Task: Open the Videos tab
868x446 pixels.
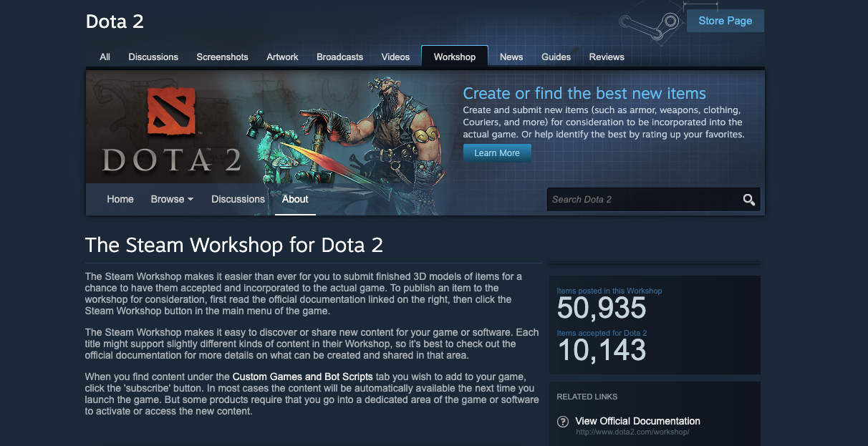Action: pos(395,57)
